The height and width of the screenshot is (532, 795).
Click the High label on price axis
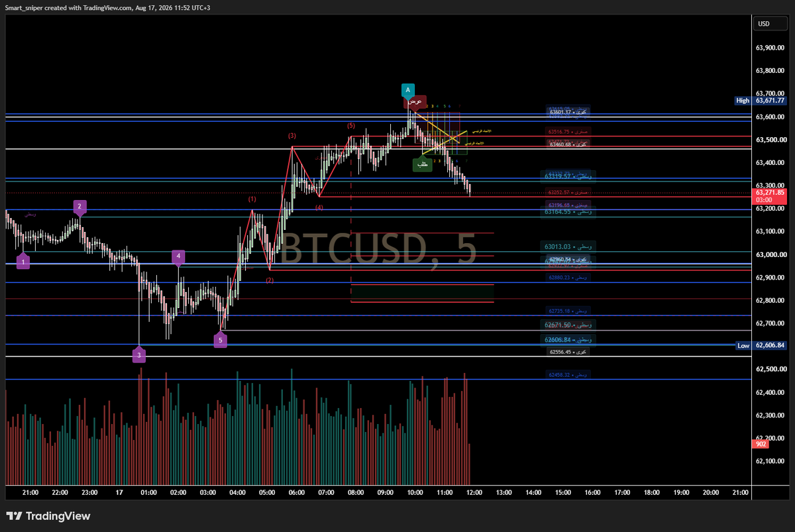(743, 101)
